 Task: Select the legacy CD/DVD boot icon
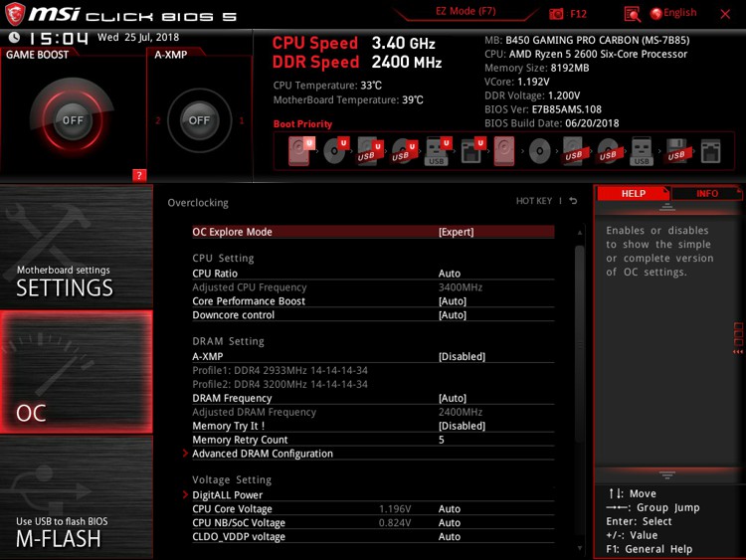pyautogui.click(x=539, y=151)
